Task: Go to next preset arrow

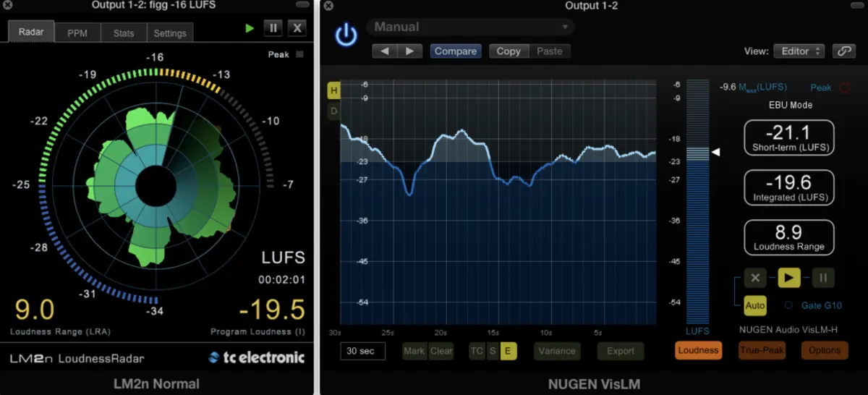Action: click(410, 51)
